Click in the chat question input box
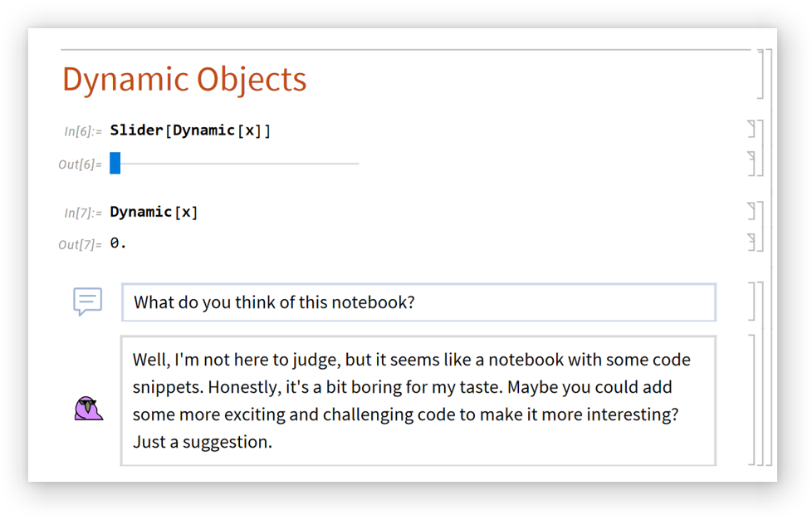The image size is (812, 520). [x=418, y=302]
